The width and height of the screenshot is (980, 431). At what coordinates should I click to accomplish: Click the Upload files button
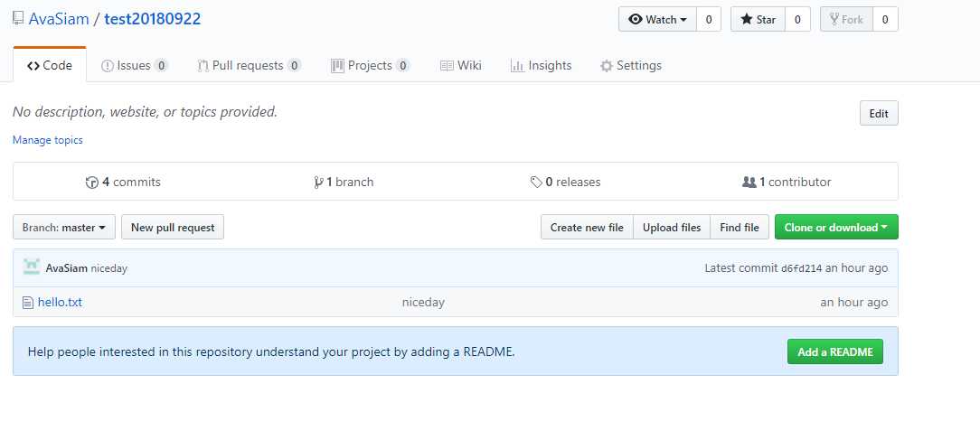click(x=672, y=228)
